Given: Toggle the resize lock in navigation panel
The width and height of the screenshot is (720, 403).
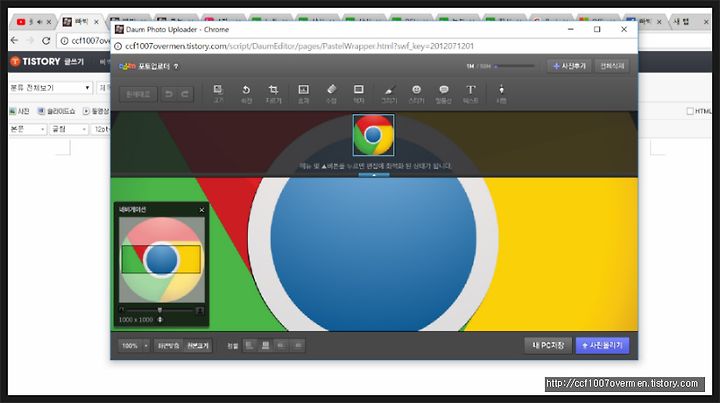Looking at the screenshot, I should (x=160, y=319).
